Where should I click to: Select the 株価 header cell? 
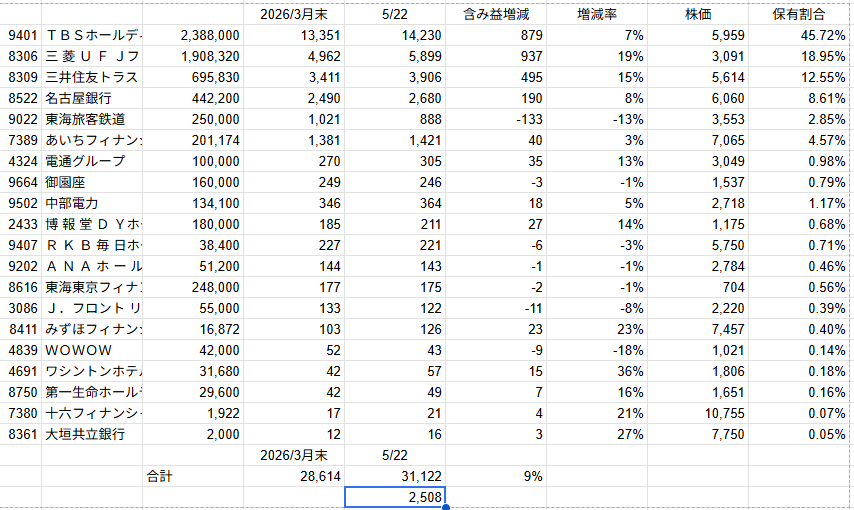tap(698, 14)
